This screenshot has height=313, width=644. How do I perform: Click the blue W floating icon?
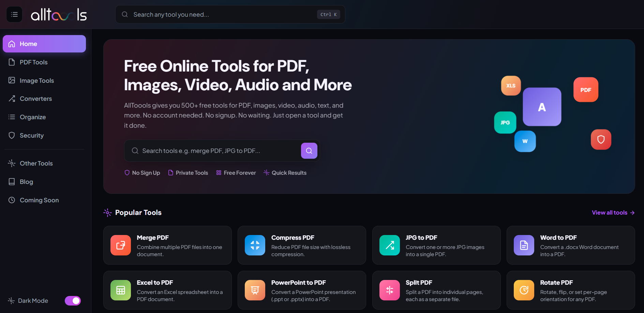coord(525,141)
